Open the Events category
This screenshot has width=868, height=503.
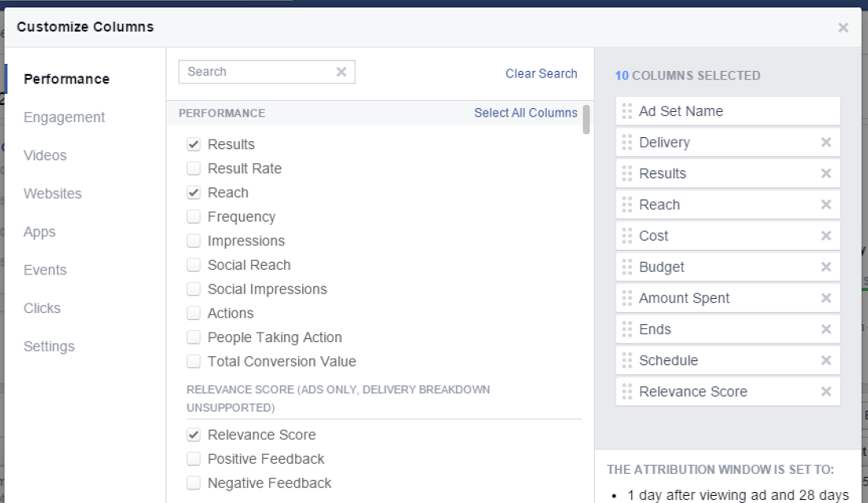45,270
